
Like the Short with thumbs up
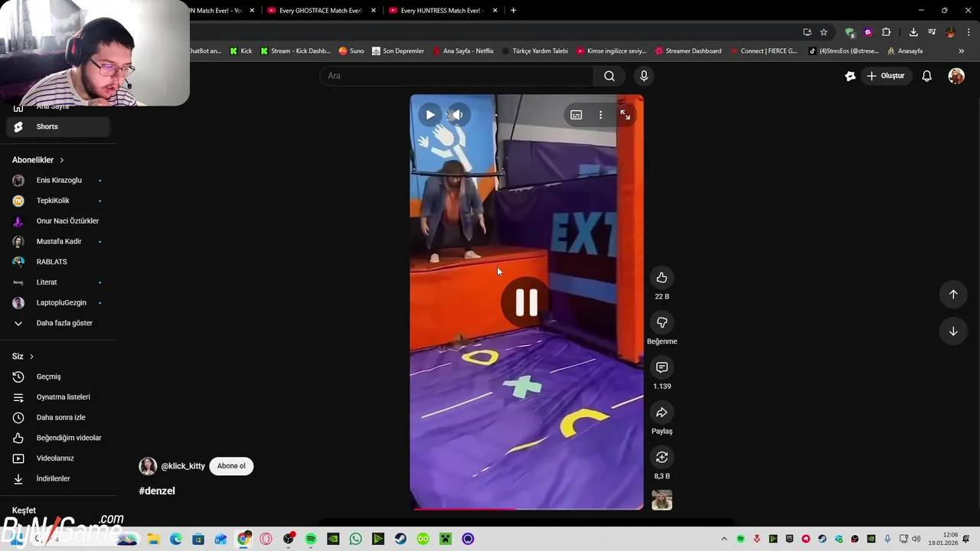tap(662, 278)
